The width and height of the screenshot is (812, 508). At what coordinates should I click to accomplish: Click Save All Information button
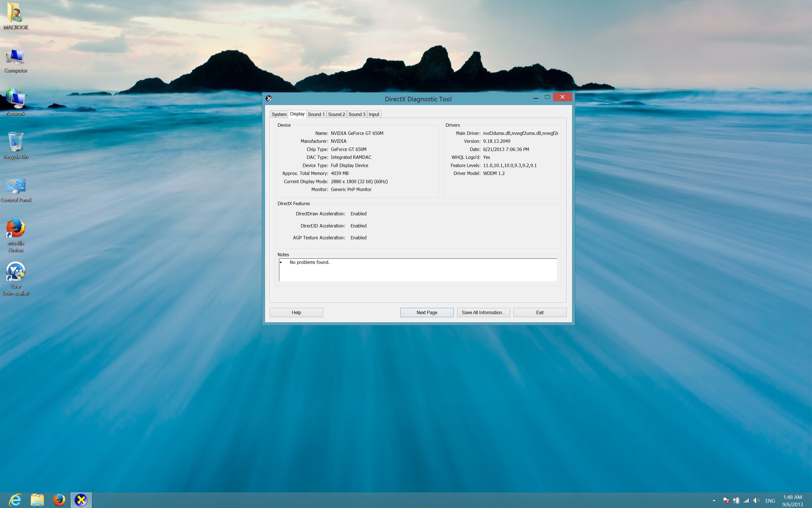point(483,312)
